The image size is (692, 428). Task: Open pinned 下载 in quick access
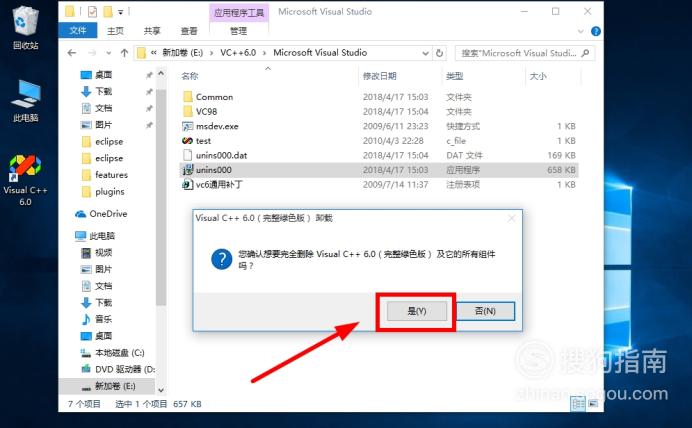pos(97,91)
